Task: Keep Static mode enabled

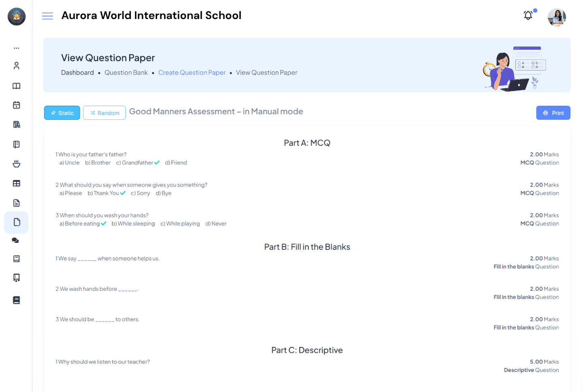Action: [x=62, y=113]
